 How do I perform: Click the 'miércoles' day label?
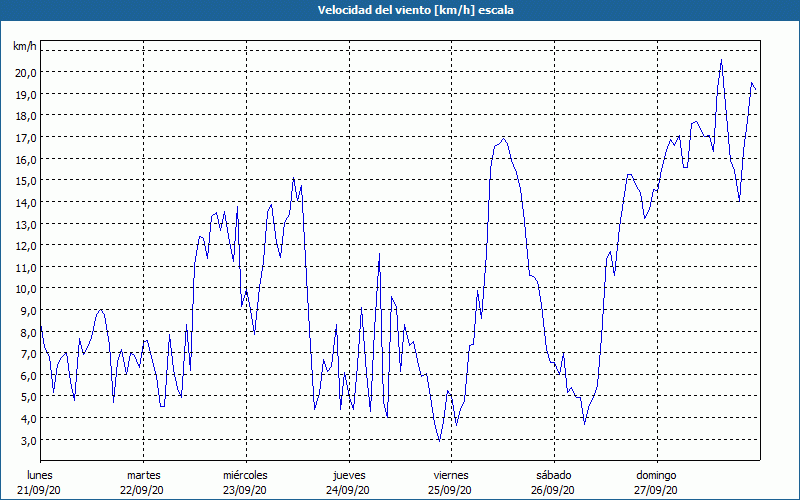(245, 475)
